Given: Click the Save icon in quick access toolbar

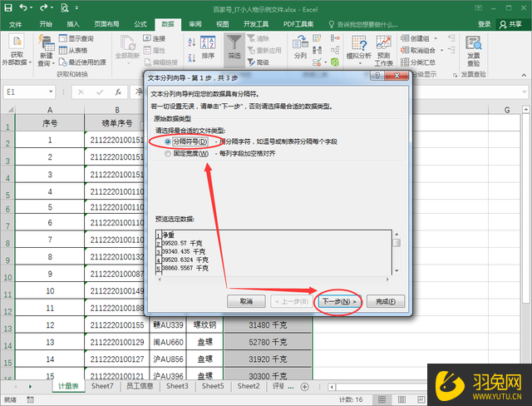Looking at the screenshot, I should coord(7,7).
